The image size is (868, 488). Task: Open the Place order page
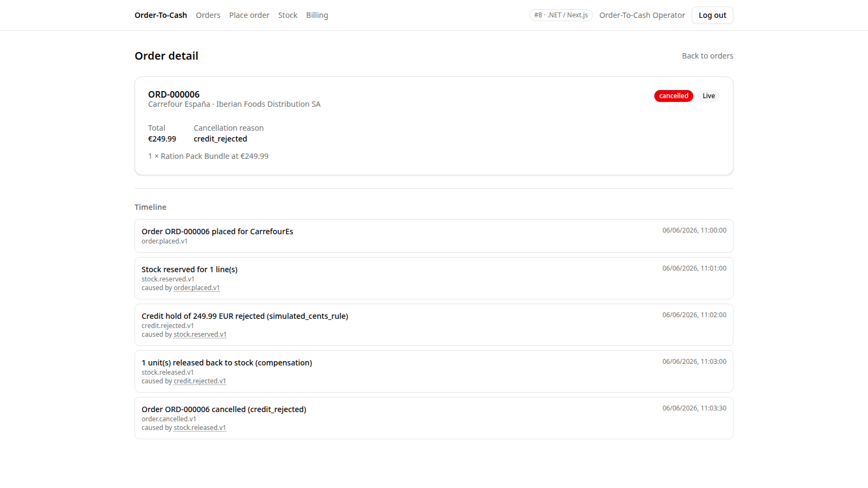click(x=249, y=15)
